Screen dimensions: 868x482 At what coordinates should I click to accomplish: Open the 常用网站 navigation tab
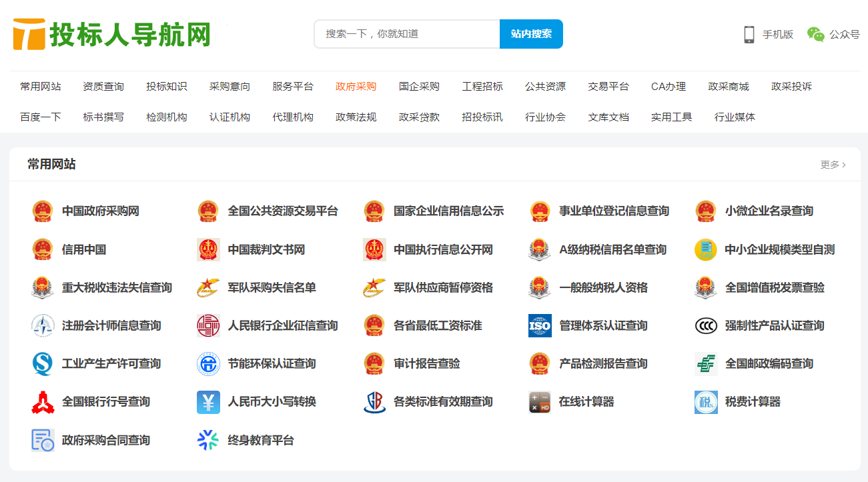pos(41,87)
